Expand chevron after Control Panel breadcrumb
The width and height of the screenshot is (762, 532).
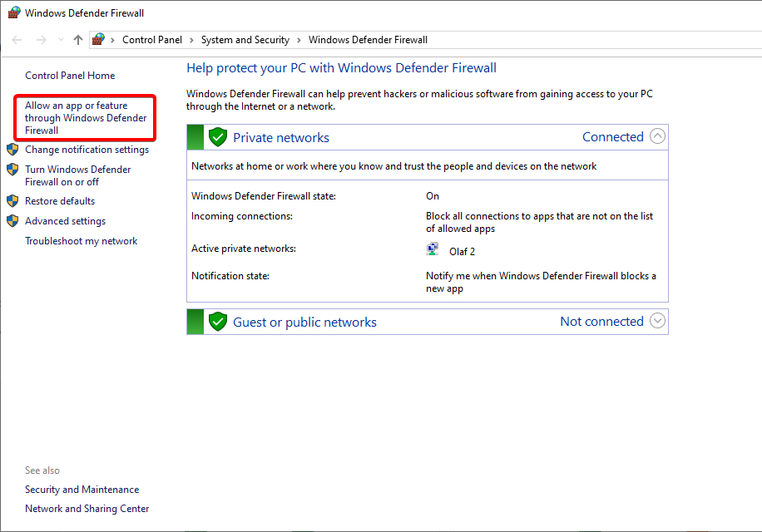pos(191,40)
